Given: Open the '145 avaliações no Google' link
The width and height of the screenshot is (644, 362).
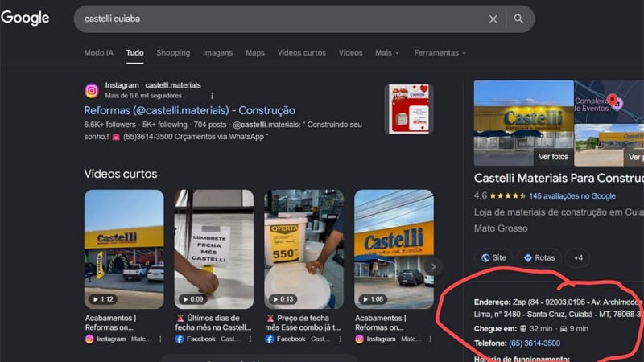Looking at the screenshot, I should click(x=572, y=196).
